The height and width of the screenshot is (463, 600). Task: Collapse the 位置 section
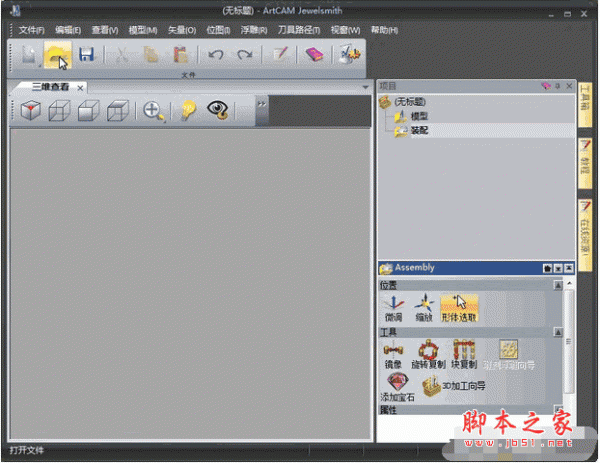coord(558,285)
